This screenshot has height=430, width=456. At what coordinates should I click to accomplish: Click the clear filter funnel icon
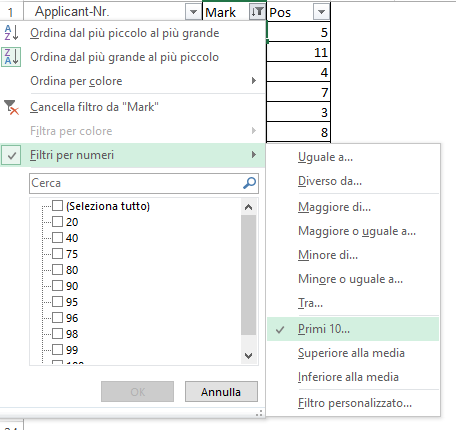point(11,107)
